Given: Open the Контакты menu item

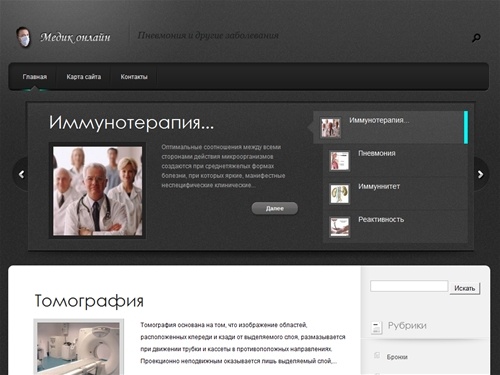Looking at the screenshot, I should [x=134, y=77].
